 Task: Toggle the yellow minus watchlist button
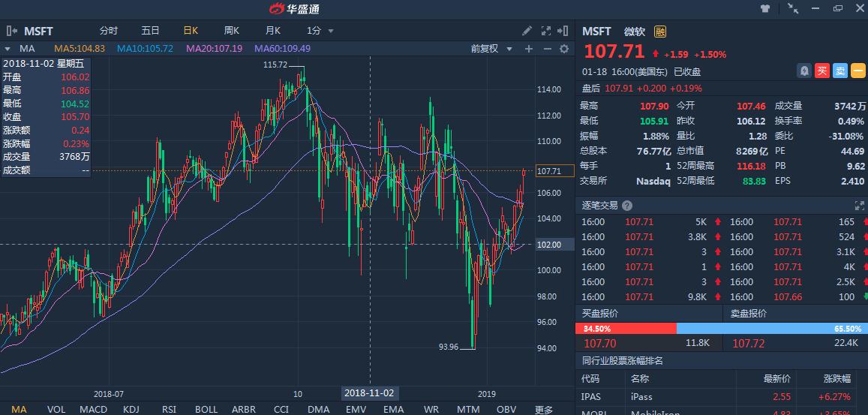[x=858, y=71]
